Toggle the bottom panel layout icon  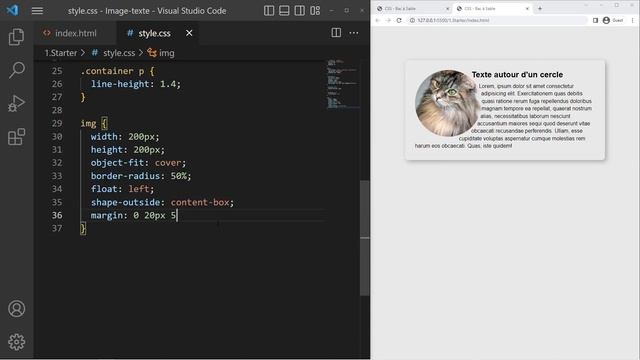click(x=284, y=11)
